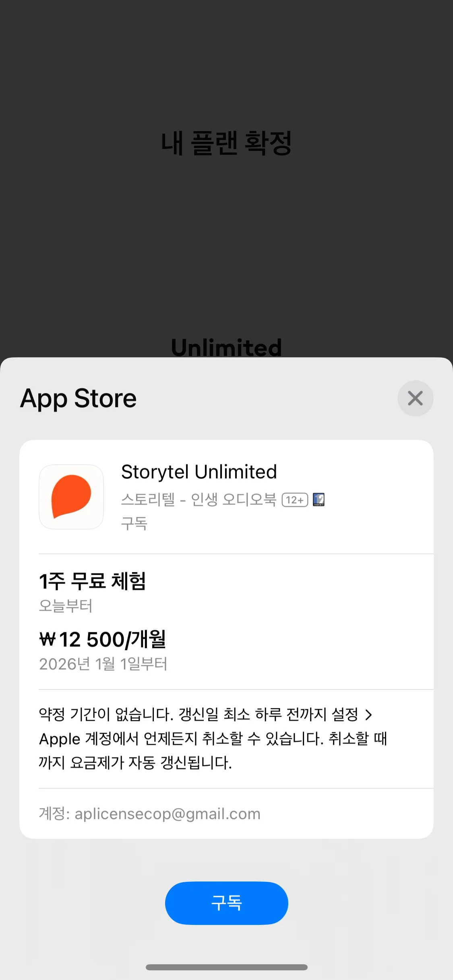
Task: Tap the 1주 무료 체험 trial heading
Action: click(92, 581)
